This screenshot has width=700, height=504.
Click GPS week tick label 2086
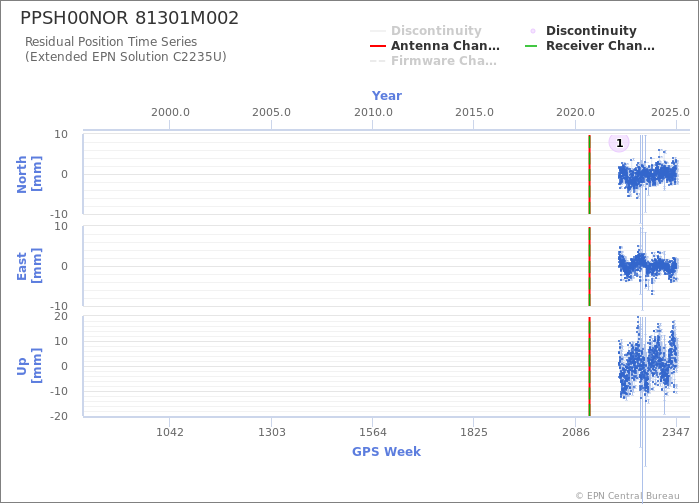[x=575, y=432]
